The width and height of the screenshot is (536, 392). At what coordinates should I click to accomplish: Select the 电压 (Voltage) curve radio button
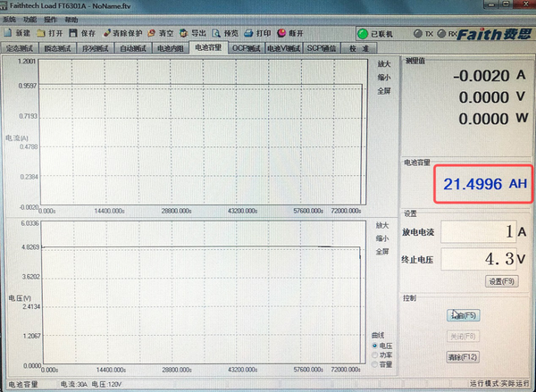pos(375,345)
